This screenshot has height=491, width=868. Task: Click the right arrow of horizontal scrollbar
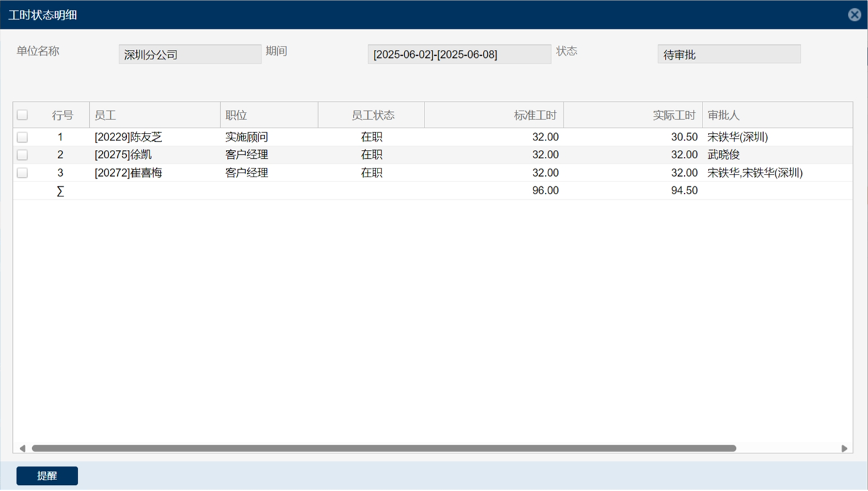coord(844,448)
